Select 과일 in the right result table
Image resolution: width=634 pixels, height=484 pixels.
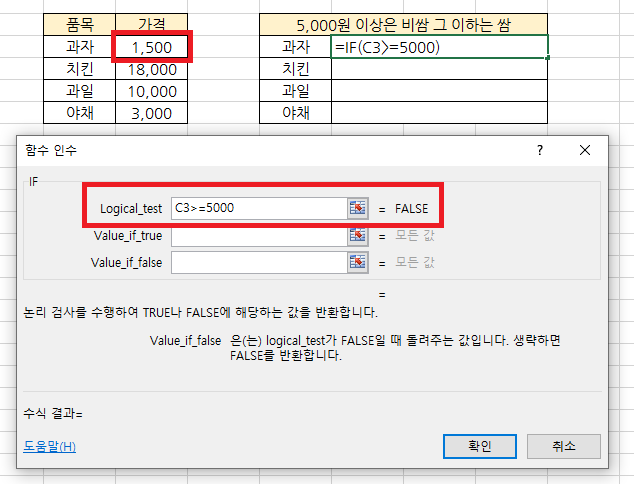pyautogui.click(x=296, y=91)
